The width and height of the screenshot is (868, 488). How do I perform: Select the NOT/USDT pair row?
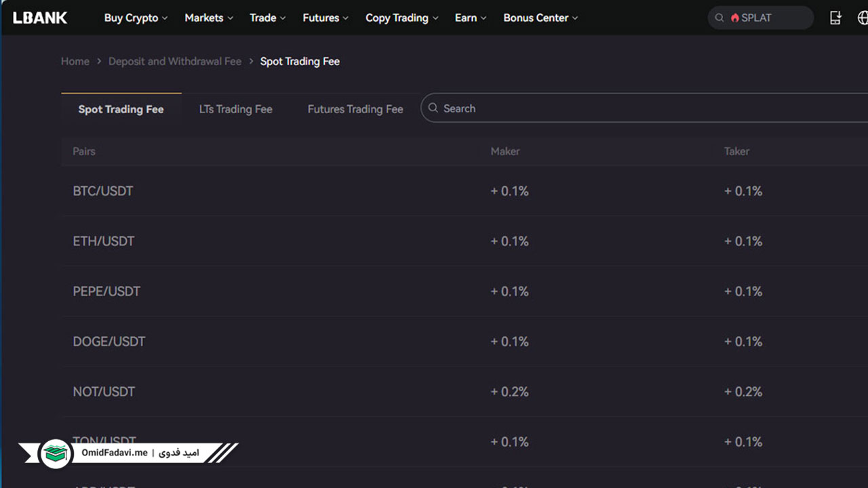[465, 392]
